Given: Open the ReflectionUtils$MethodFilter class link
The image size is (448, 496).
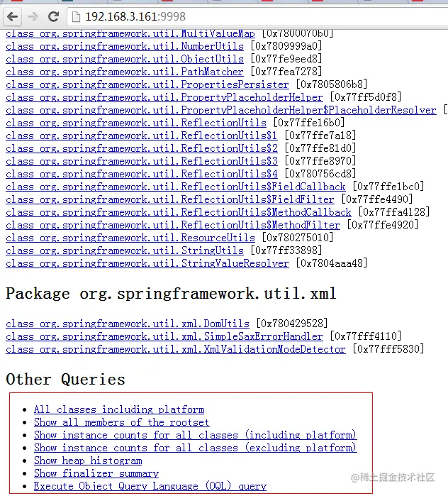Looking at the screenshot, I should point(173,225).
